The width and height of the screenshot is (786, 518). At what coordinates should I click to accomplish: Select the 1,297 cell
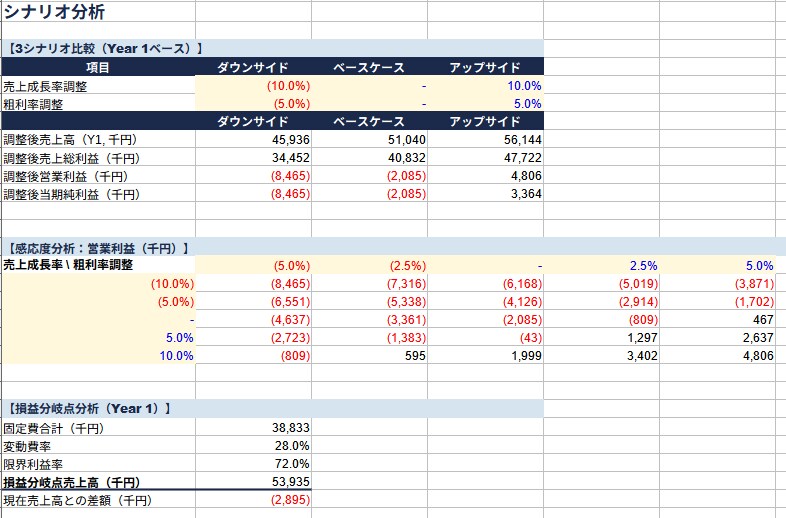(x=602, y=337)
